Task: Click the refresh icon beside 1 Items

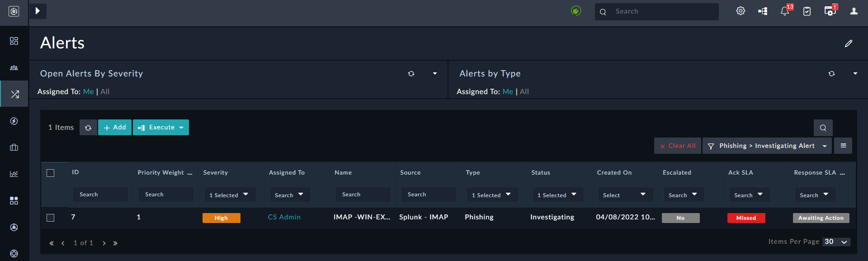Action: tap(88, 128)
